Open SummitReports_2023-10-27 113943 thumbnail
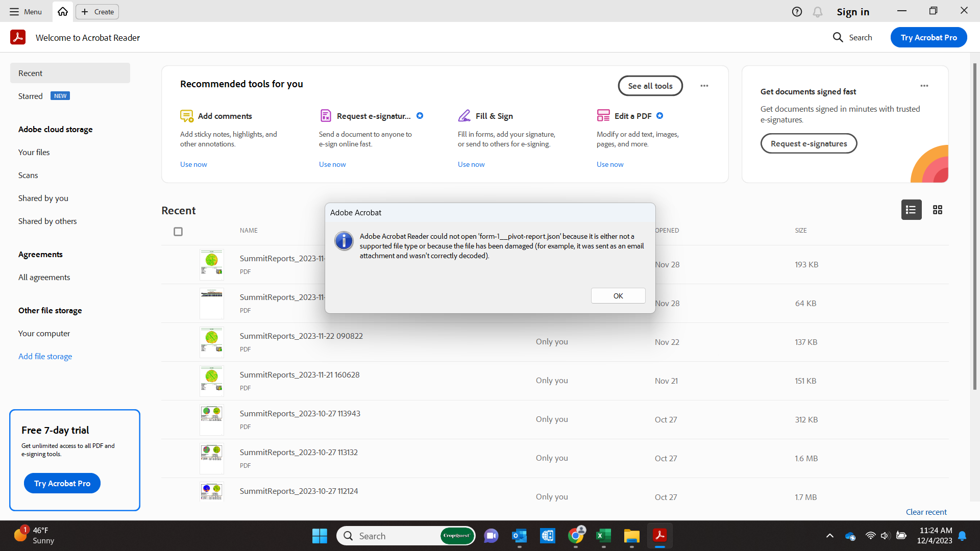The image size is (980, 551). coord(211,419)
